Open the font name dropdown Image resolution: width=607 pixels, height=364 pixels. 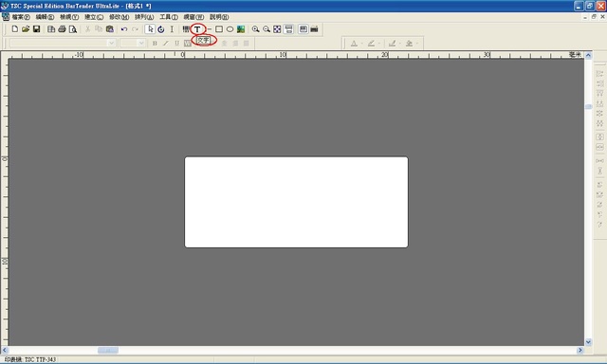point(112,43)
